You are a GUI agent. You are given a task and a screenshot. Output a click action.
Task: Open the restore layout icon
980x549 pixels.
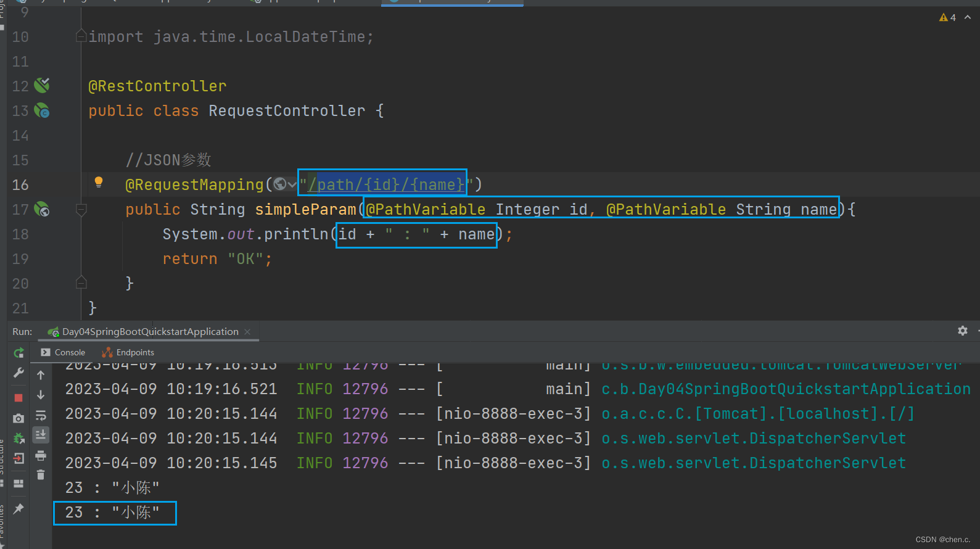click(19, 484)
